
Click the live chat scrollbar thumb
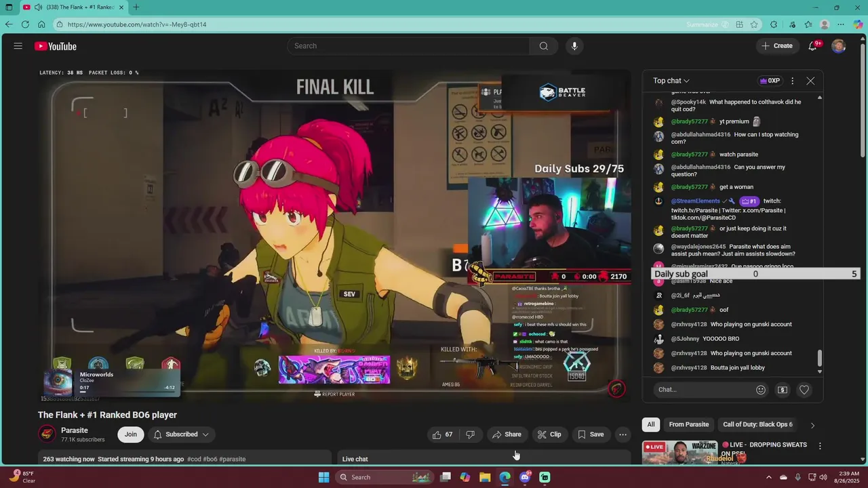pos(820,358)
